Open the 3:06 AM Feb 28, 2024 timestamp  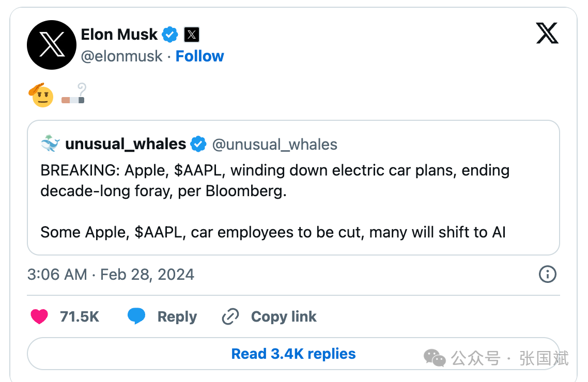[x=111, y=275]
